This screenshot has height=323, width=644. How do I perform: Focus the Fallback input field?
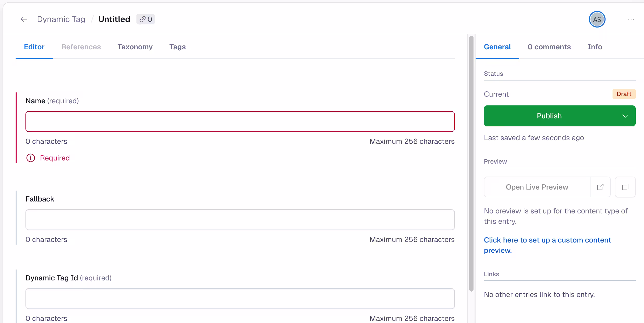pos(240,220)
